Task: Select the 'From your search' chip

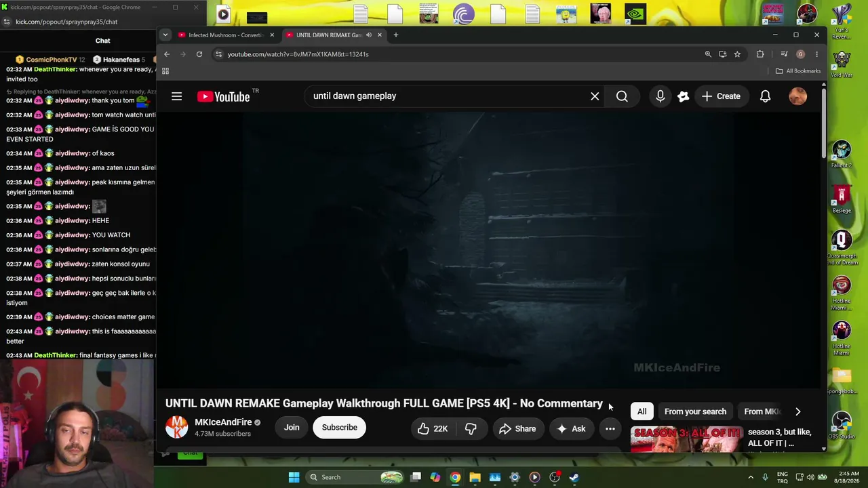Action: 695,411
